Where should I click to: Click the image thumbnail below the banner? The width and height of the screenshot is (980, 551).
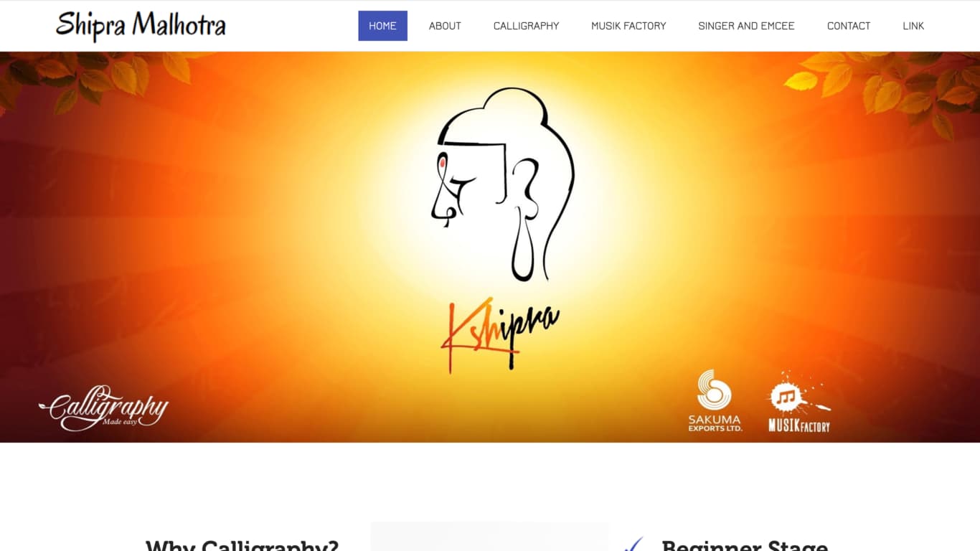coord(489,537)
